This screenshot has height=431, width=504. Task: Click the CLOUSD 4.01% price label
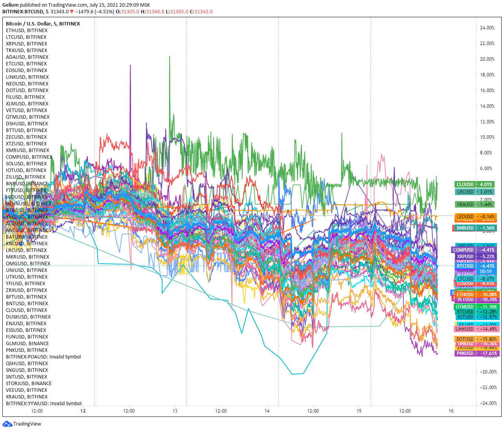[474, 185]
